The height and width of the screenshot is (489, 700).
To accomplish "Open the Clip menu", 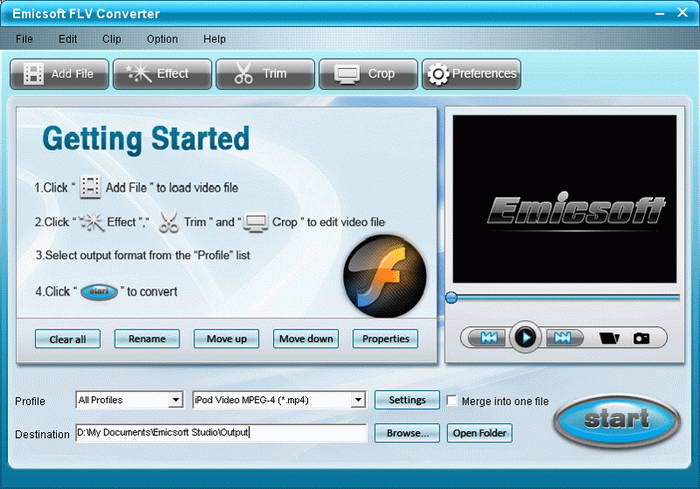I will pos(112,39).
